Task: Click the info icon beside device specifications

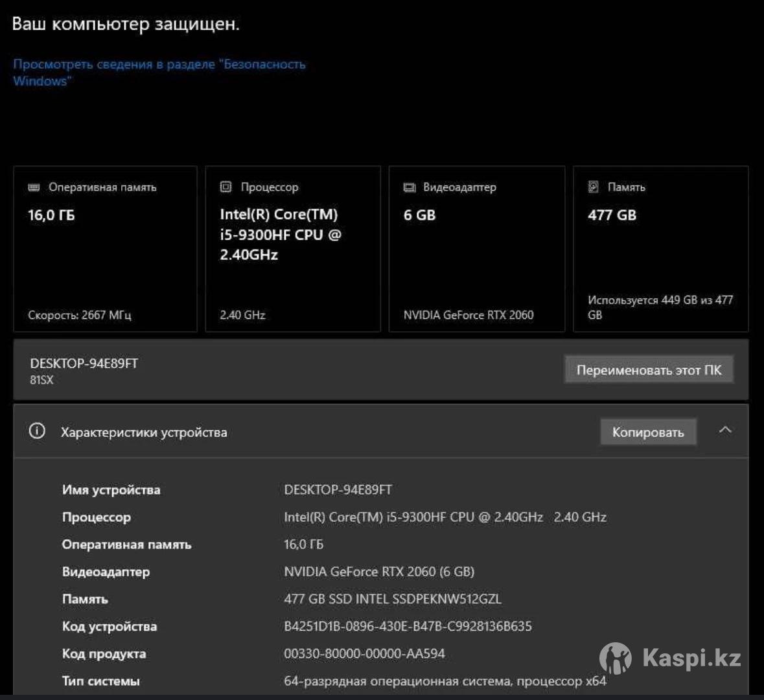Action: (x=38, y=432)
